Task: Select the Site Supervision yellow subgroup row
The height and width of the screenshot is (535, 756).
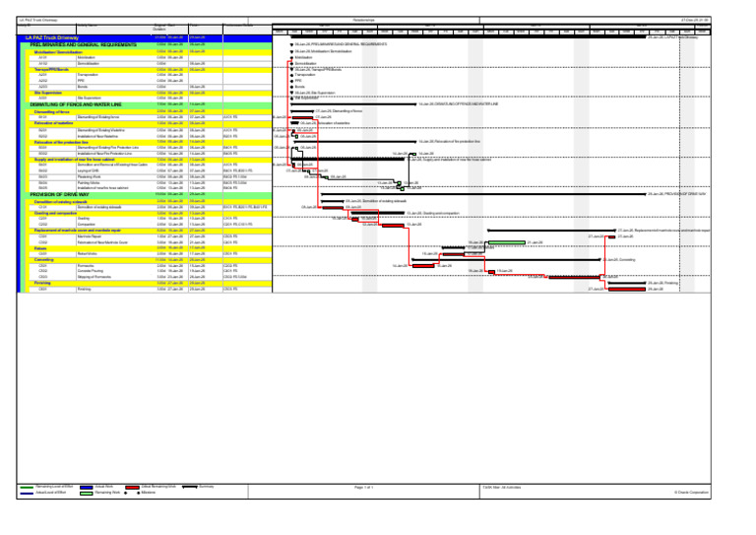Action: click(x=150, y=93)
